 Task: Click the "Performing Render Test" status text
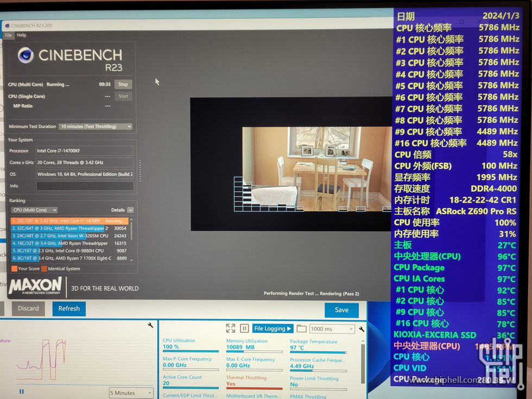point(312,294)
